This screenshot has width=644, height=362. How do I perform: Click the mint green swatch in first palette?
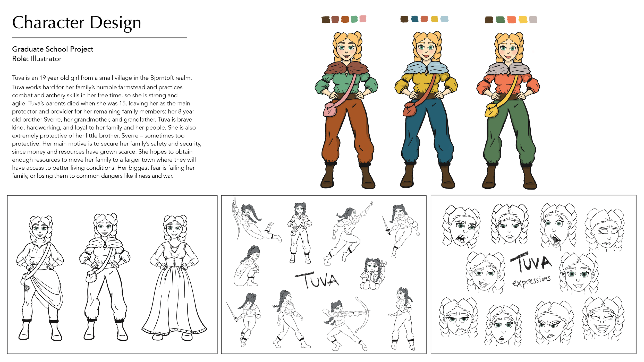(x=354, y=19)
